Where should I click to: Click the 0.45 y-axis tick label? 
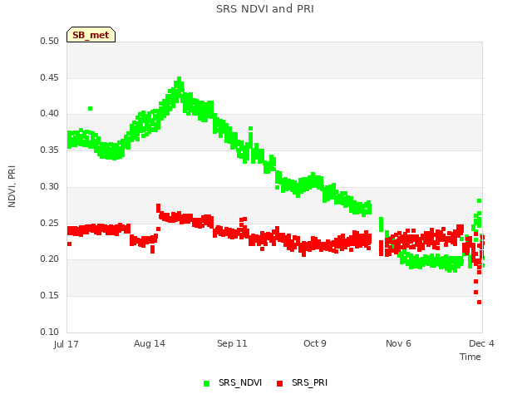[50, 77]
